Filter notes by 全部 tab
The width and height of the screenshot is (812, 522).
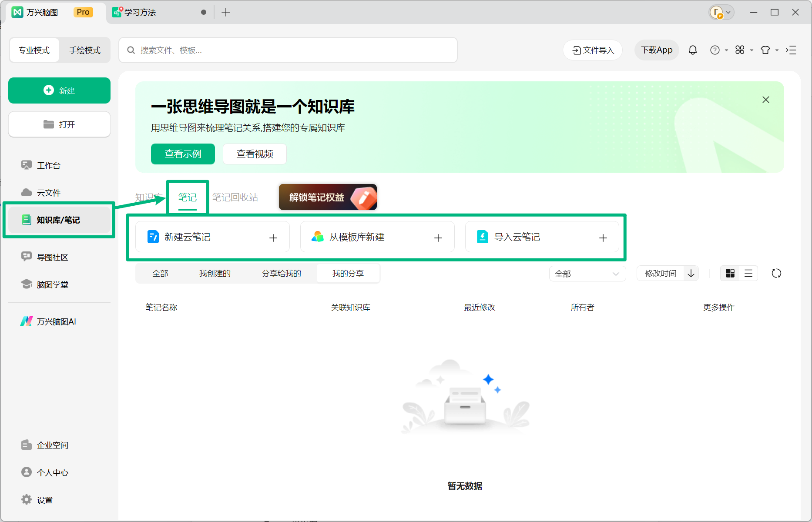(x=160, y=274)
